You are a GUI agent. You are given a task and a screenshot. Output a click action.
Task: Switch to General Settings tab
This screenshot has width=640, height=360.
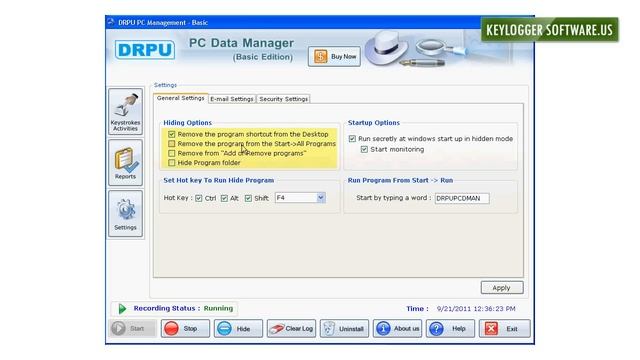click(x=180, y=98)
